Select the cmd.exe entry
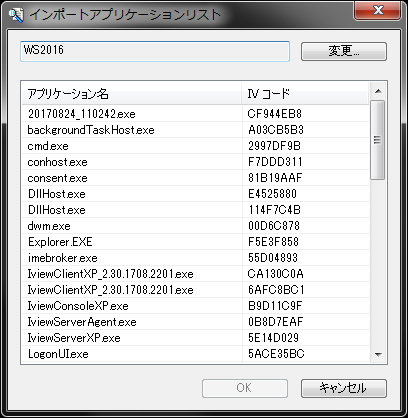Viewport: 408px width, 418px height. pos(195,146)
